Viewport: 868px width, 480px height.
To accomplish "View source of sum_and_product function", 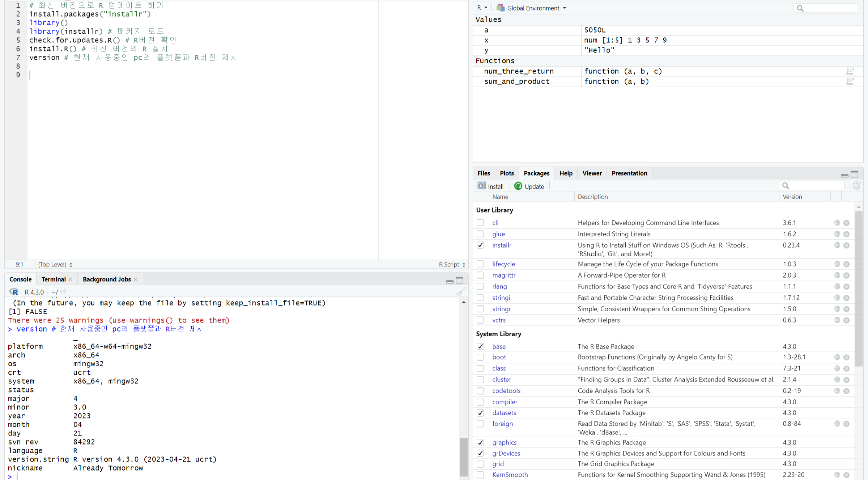I will (850, 81).
